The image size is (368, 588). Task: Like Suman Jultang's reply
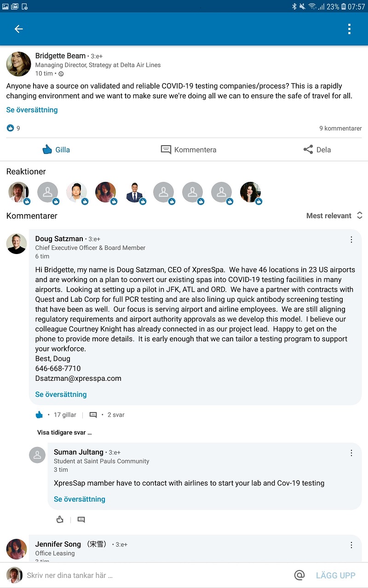pos(60,520)
